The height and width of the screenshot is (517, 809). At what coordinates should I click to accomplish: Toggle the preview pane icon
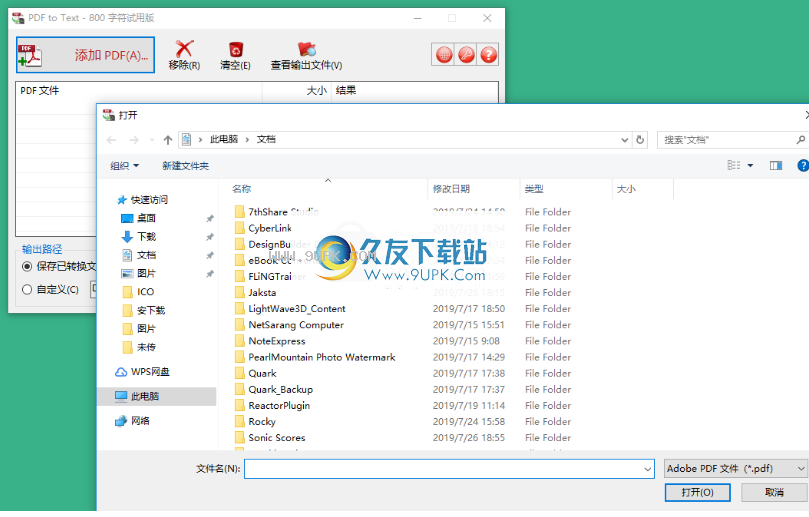[775, 165]
